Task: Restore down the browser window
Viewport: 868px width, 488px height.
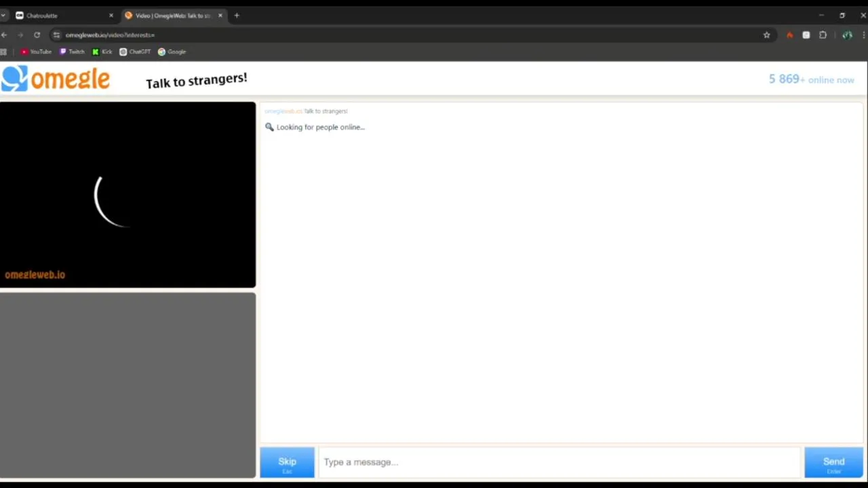Action: (x=842, y=15)
